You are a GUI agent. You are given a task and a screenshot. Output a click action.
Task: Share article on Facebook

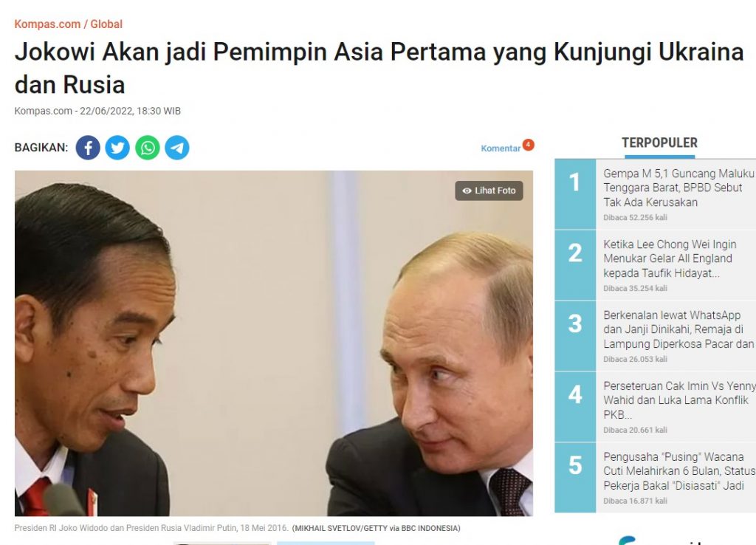(88, 148)
